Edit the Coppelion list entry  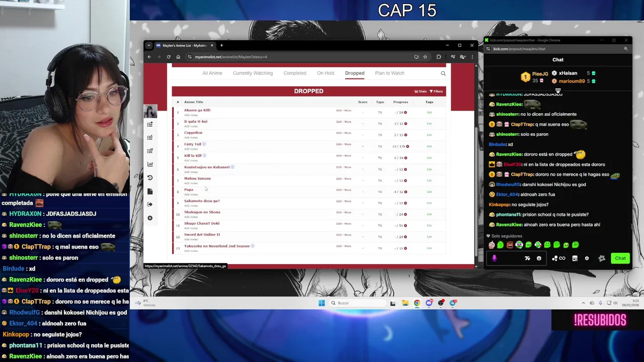coord(339,133)
